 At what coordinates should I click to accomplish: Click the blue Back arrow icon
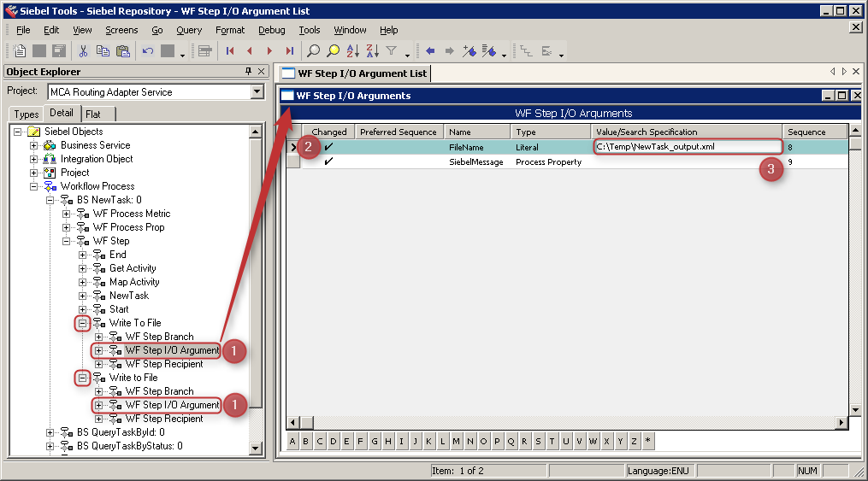click(x=430, y=51)
